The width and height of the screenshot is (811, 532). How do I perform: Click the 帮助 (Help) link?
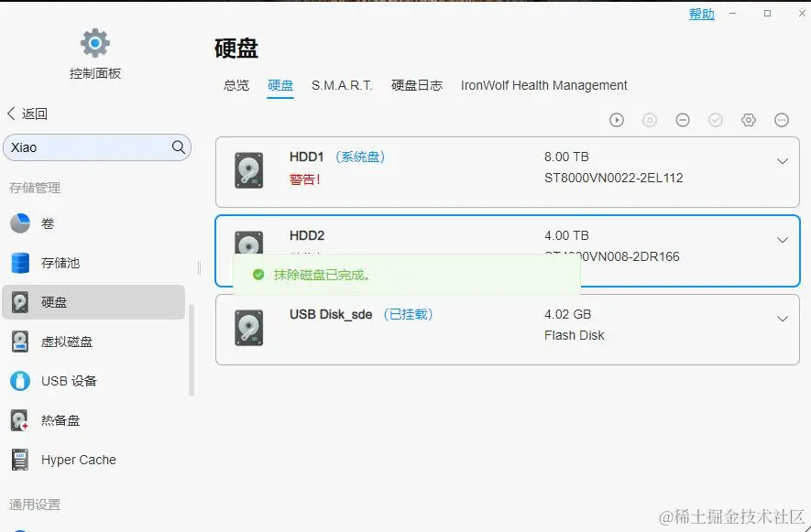click(x=701, y=13)
